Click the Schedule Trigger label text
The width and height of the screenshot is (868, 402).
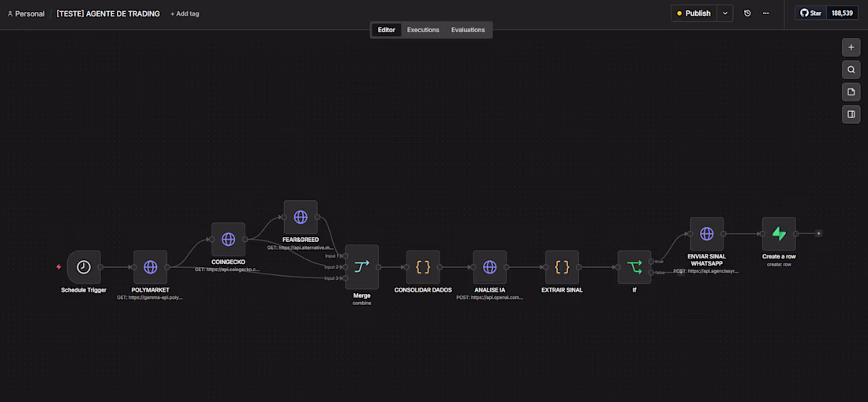84,290
